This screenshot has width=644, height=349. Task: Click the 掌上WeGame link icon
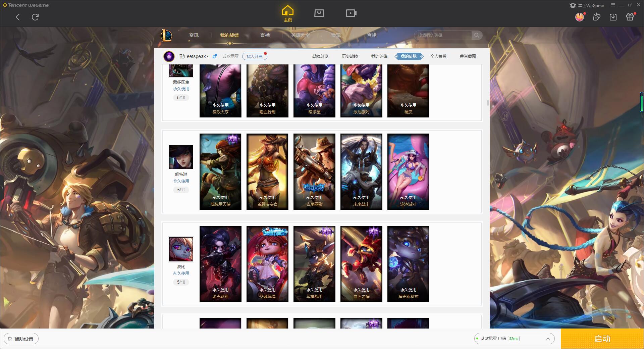point(587,5)
